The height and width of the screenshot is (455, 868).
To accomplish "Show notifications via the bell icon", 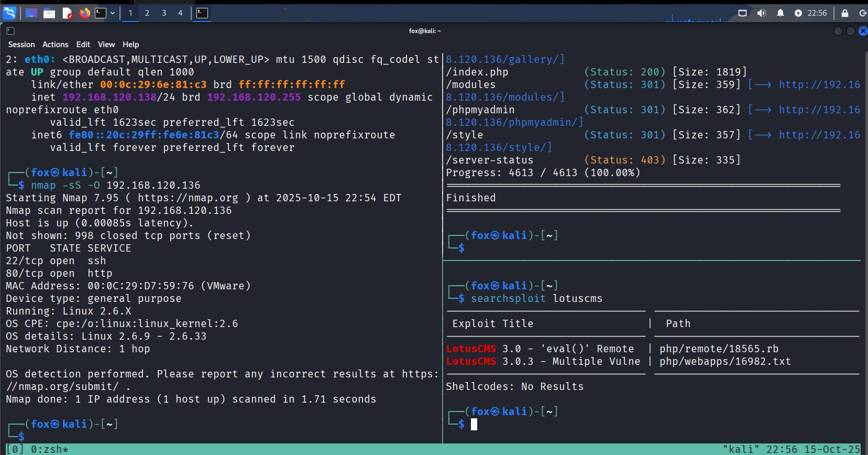I will (x=780, y=13).
